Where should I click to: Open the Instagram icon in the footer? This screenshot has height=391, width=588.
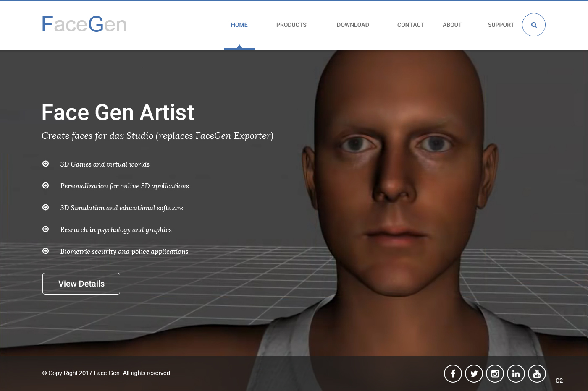point(495,373)
